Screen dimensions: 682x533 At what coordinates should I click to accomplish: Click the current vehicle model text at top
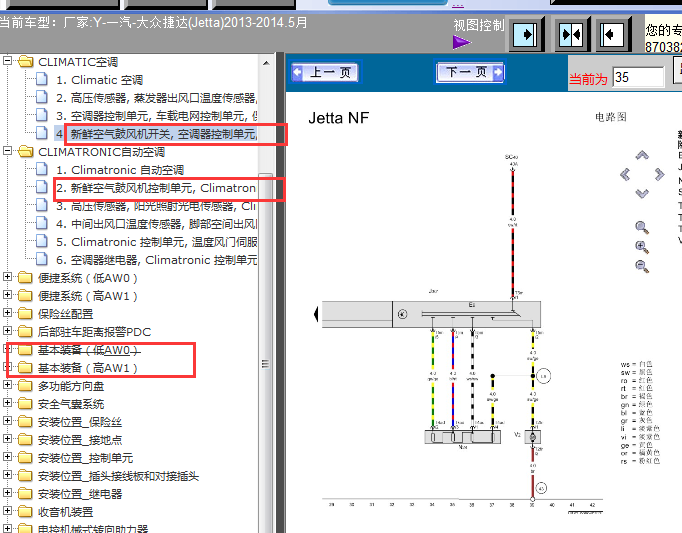point(154,22)
